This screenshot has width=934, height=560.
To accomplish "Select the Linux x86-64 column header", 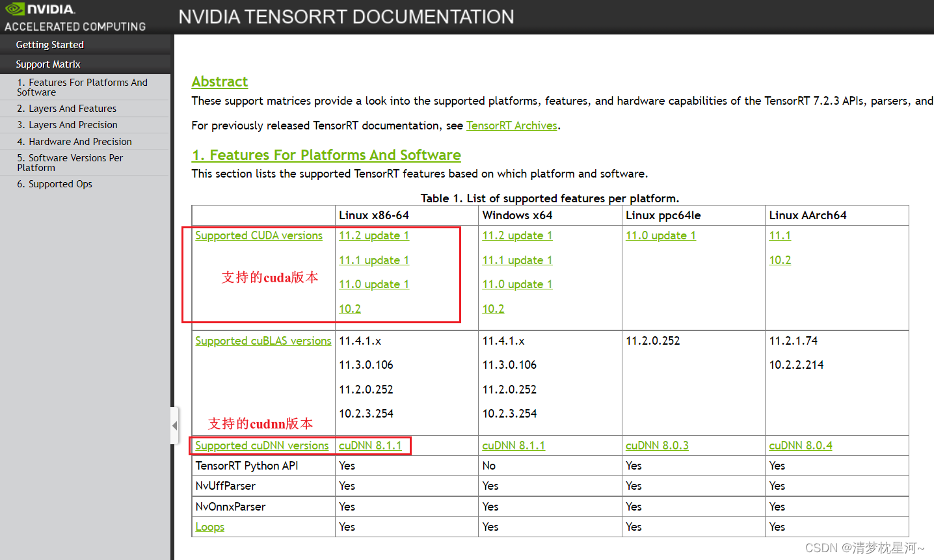I will (374, 215).
